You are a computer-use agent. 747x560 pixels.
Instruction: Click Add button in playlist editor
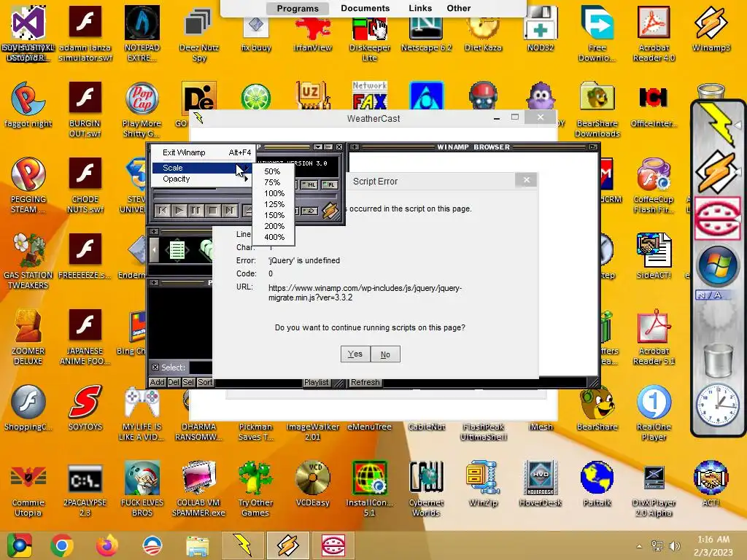coord(158,382)
